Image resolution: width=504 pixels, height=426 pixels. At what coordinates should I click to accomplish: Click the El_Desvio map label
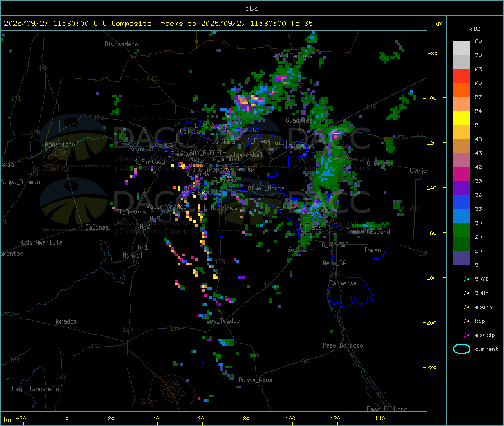pyautogui.click(x=131, y=212)
